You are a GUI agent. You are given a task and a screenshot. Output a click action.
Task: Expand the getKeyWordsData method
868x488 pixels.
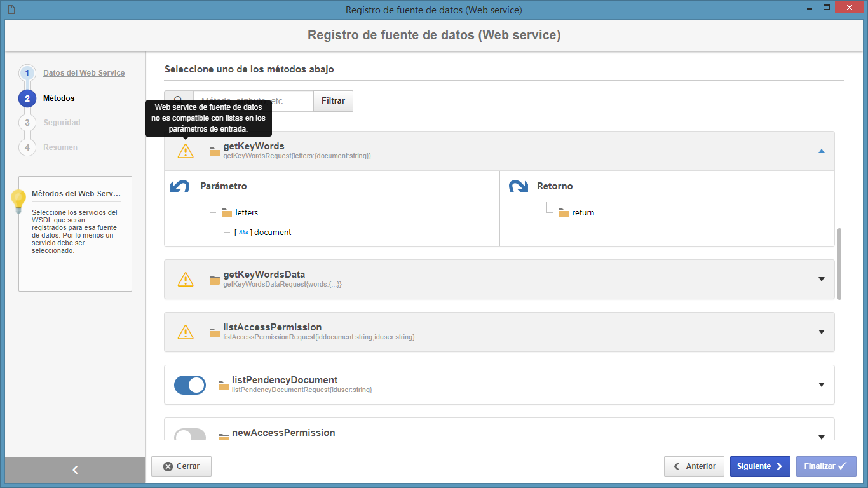click(x=822, y=280)
